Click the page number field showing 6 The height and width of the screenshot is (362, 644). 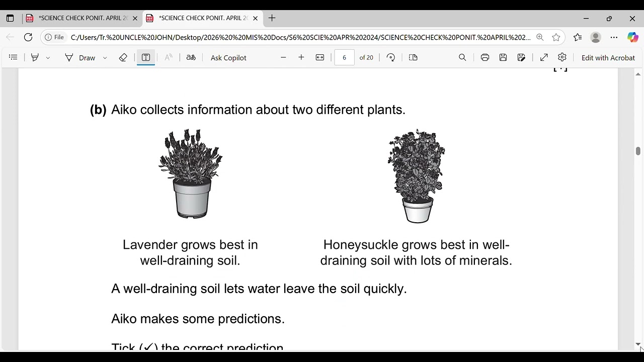point(344,58)
